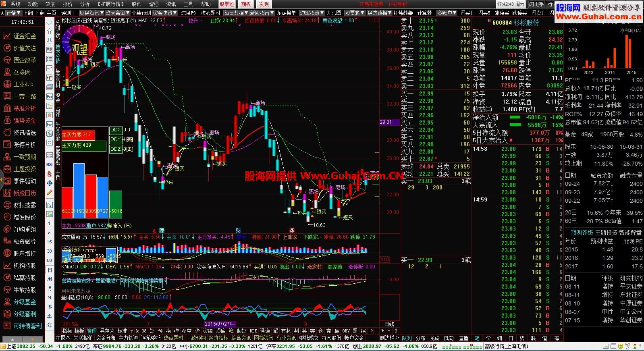Click the RSI indicator icon in vertical toolbar
The image size is (644, 351).
pyautogui.click(x=50, y=164)
